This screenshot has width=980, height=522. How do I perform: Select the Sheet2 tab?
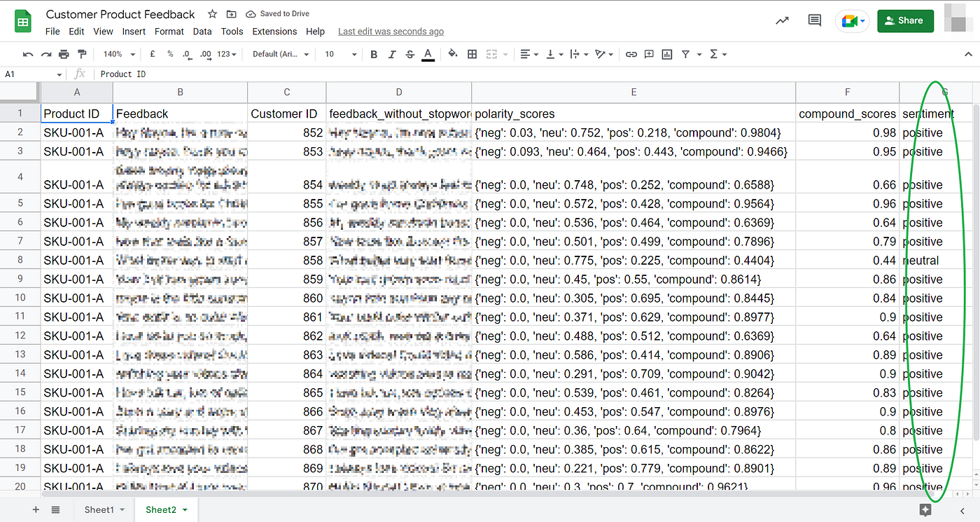click(166, 509)
